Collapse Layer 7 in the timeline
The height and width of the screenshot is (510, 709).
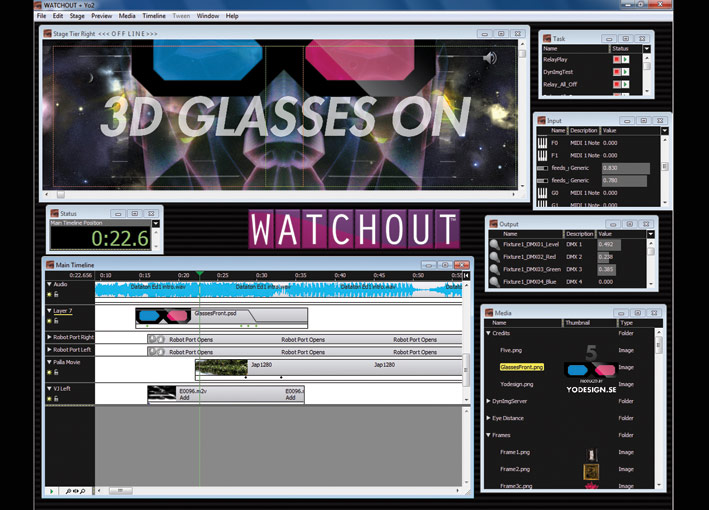point(49,311)
